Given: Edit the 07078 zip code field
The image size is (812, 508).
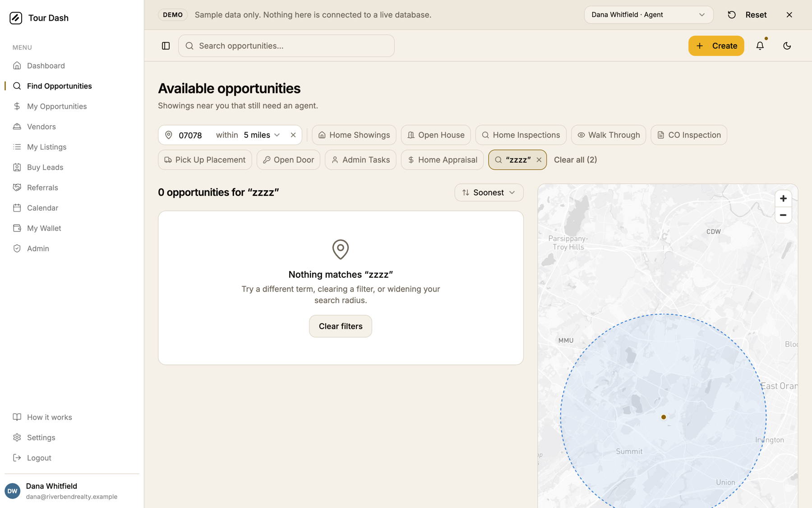Looking at the screenshot, I should pos(193,135).
